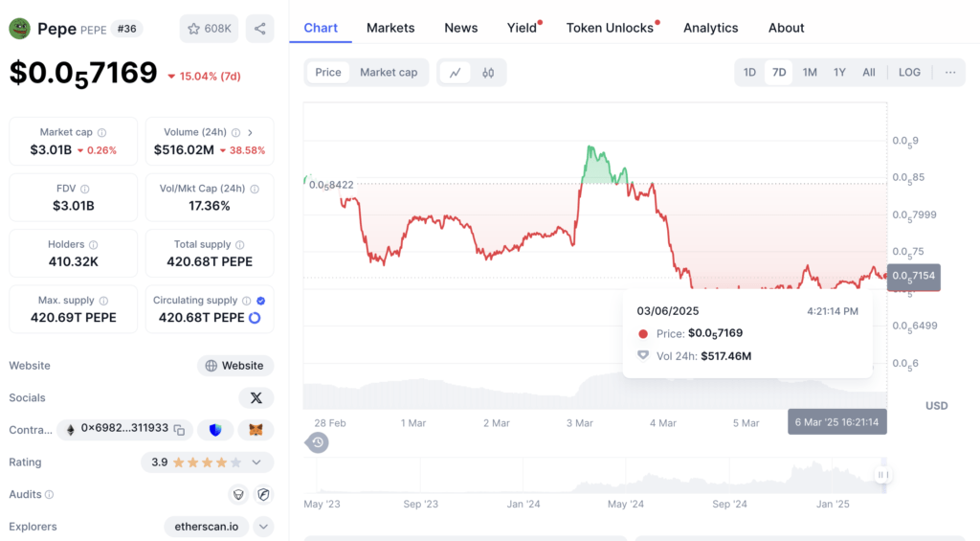Image resolution: width=980 pixels, height=541 pixels.
Task: Open the X social profile icon
Action: click(x=256, y=397)
